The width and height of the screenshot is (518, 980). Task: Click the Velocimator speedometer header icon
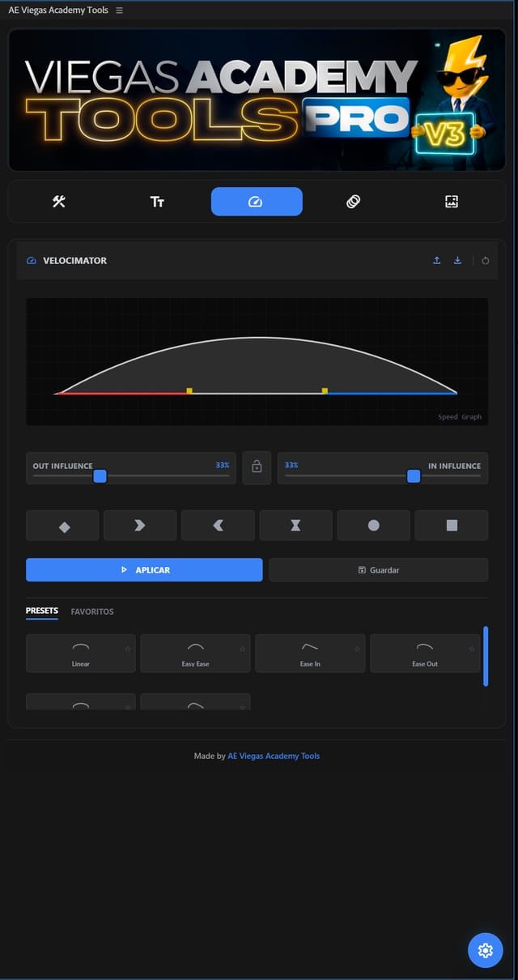click(x=32, y=261)
